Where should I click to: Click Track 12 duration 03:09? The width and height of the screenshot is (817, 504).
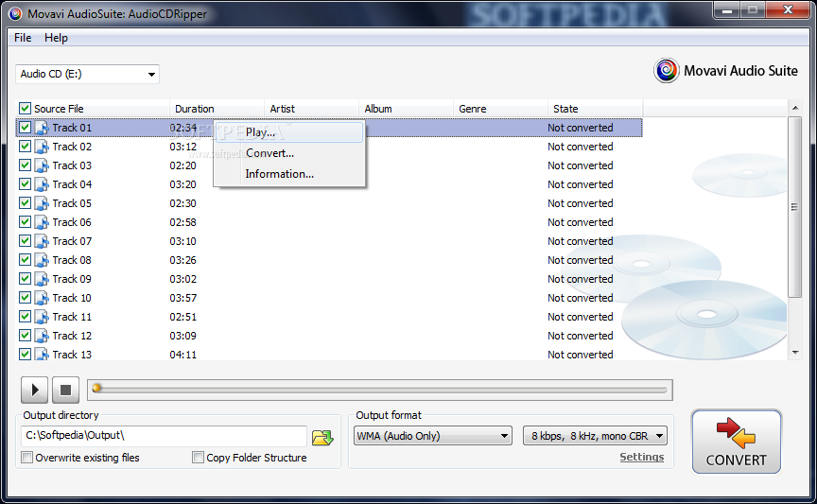tap(183, 336)
